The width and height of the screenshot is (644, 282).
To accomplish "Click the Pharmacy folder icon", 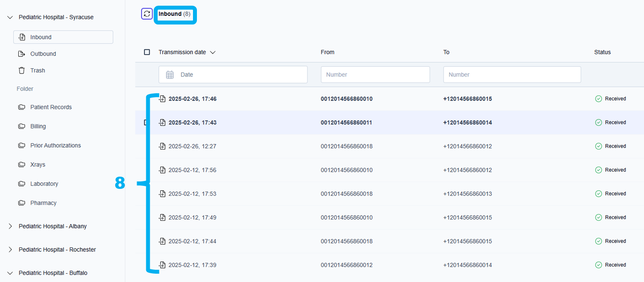I will coord(21,203).
